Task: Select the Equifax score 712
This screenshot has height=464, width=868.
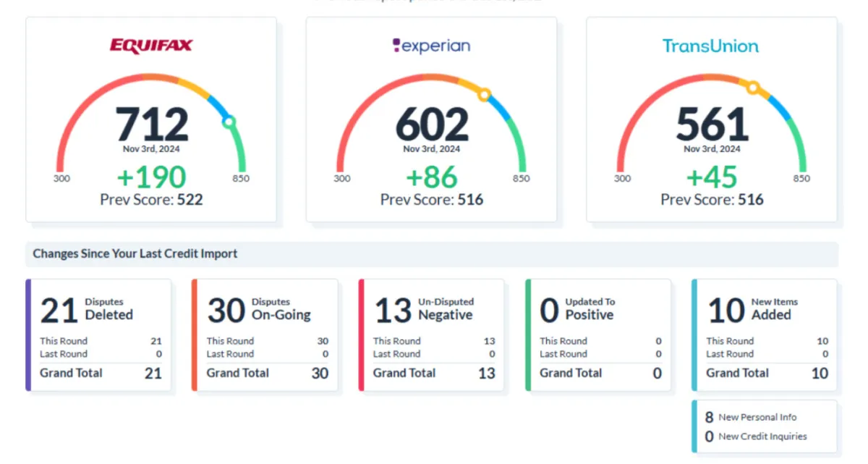Action: (x=152, y=124)
